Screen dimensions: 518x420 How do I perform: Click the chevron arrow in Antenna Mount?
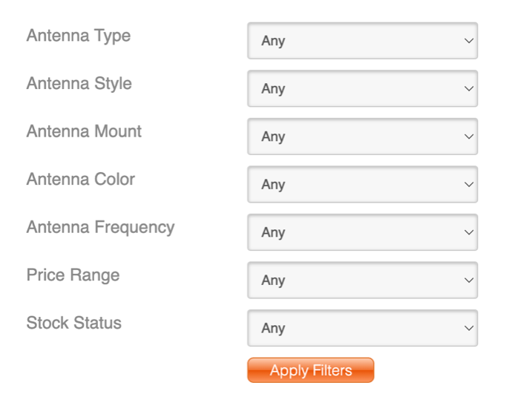click(468, 137)
